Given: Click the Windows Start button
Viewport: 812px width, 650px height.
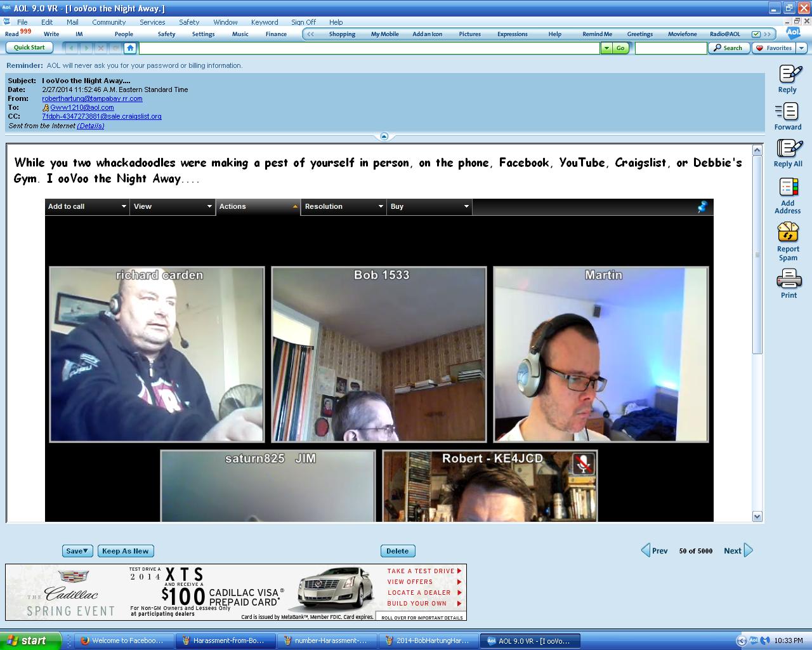Looking at the screenshot, I should tap(30, 640).
